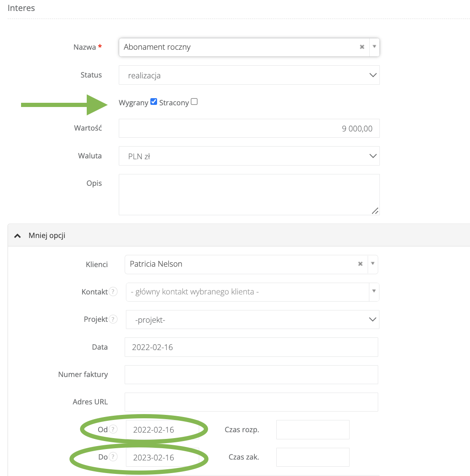Click the Opis textarea resize handle
Screen dimensions: 470x476
point(375,211)
